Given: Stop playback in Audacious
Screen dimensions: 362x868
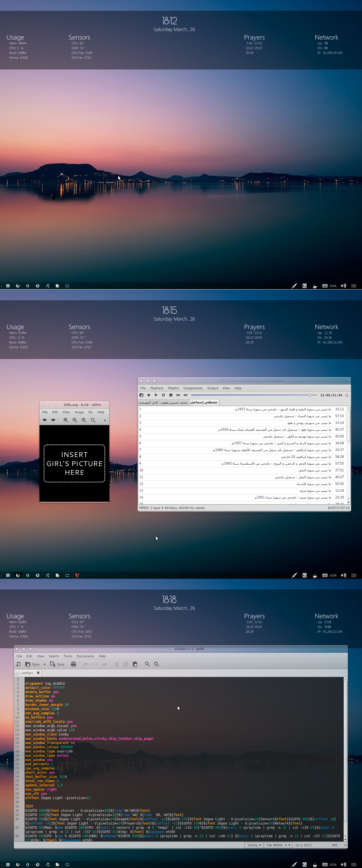Looking at the screenshot, I should (171, 395).
